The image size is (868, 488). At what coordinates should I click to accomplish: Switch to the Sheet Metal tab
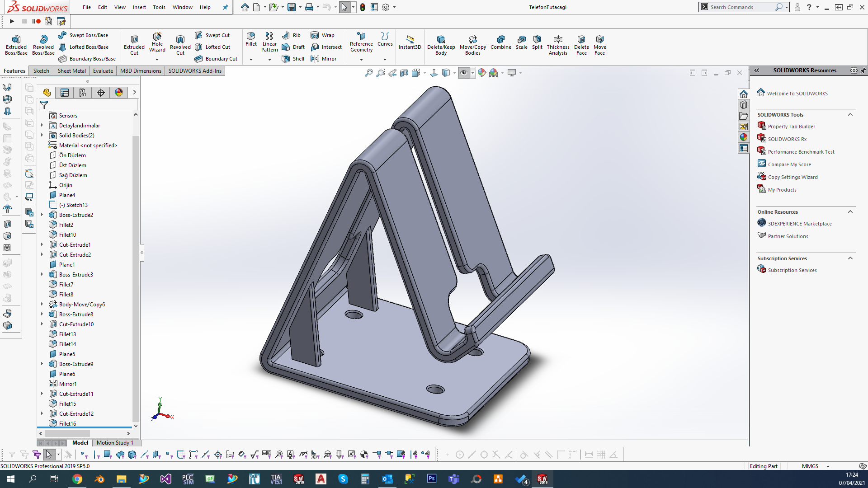point(71,71)
